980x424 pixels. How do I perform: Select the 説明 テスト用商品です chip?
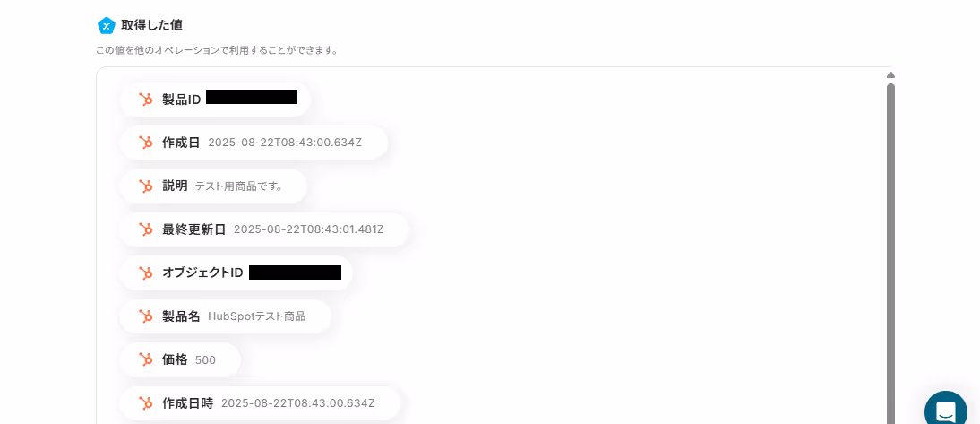point(213,186)
